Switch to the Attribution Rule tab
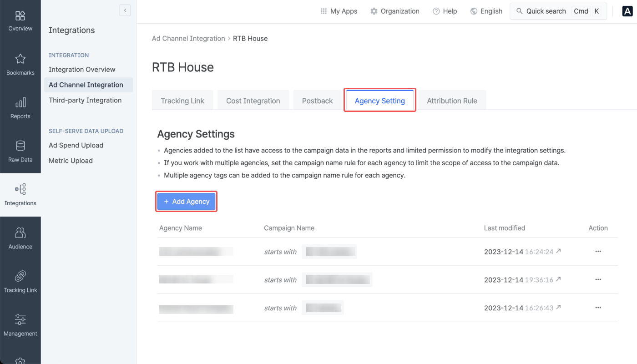Viewport: 637px width, 364px height. click(452, 101)
